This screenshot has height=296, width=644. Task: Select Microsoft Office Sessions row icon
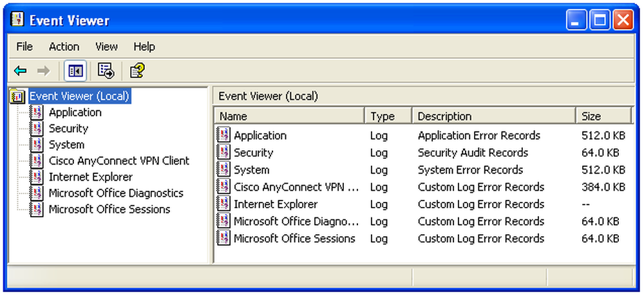(223, 238)
